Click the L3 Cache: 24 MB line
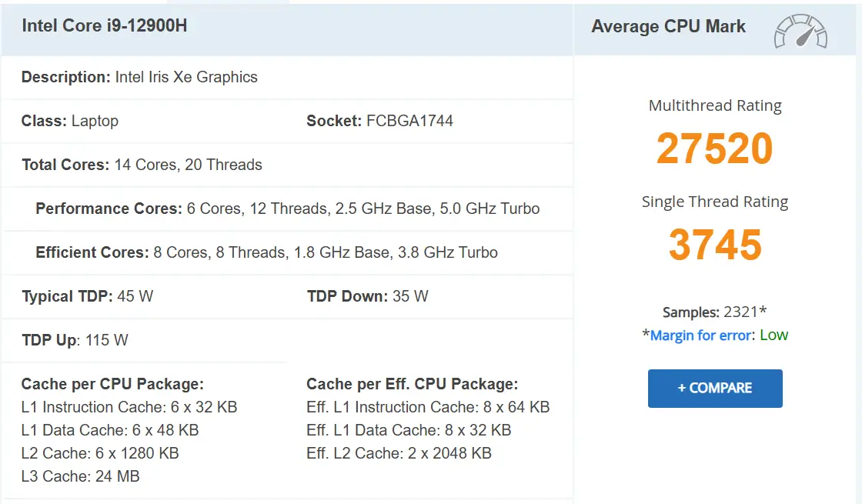 [80, 476]
